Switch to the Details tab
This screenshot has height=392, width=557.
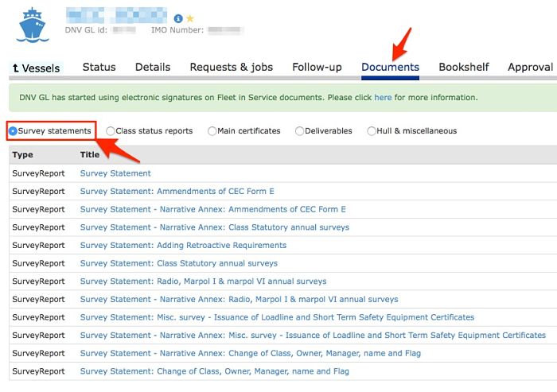click(x=153, y=68)
